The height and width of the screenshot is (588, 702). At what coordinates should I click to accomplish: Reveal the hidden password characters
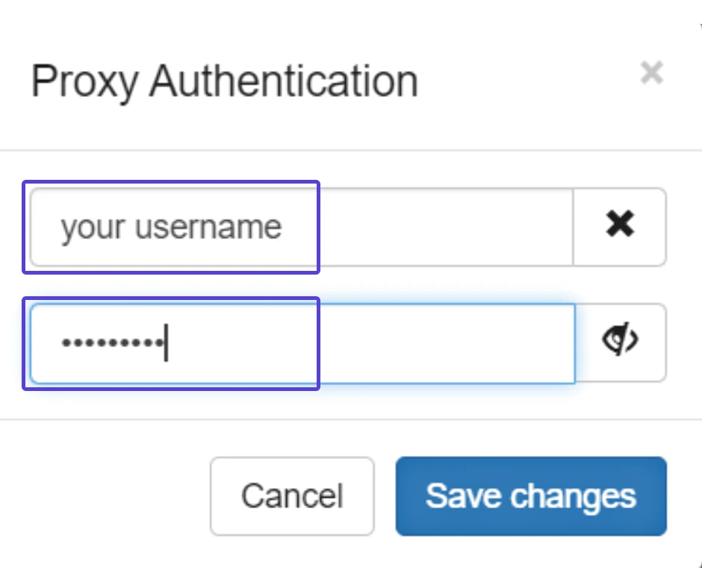click(x=621, y=343)
